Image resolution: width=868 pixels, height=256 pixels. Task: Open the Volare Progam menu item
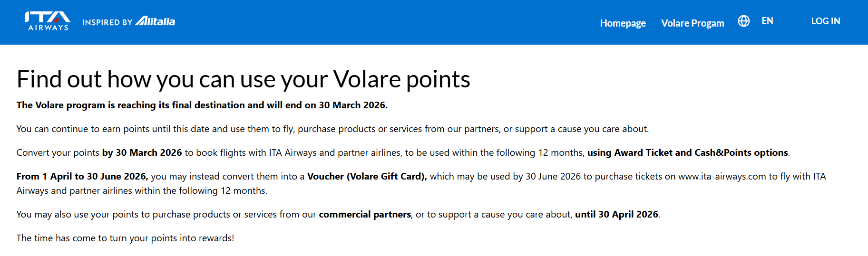[x=692, y=23]
